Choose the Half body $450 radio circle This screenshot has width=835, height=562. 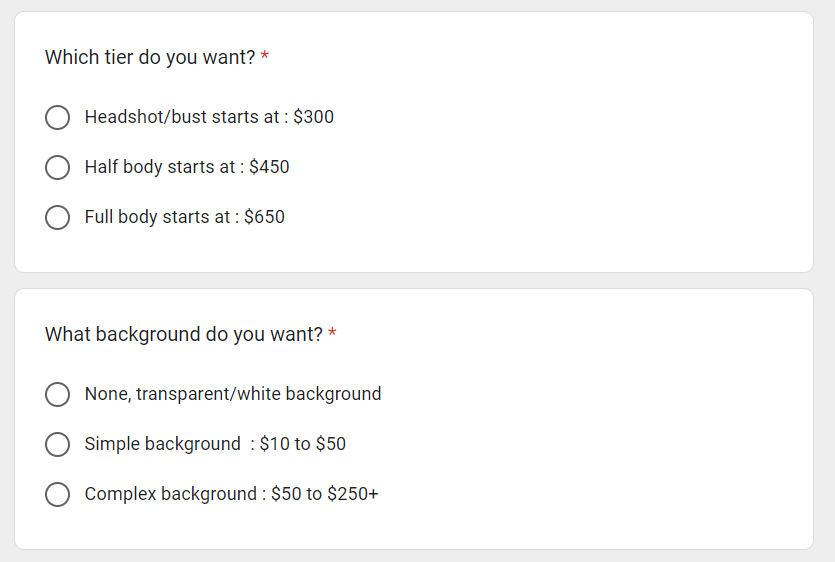click(58, 167)
